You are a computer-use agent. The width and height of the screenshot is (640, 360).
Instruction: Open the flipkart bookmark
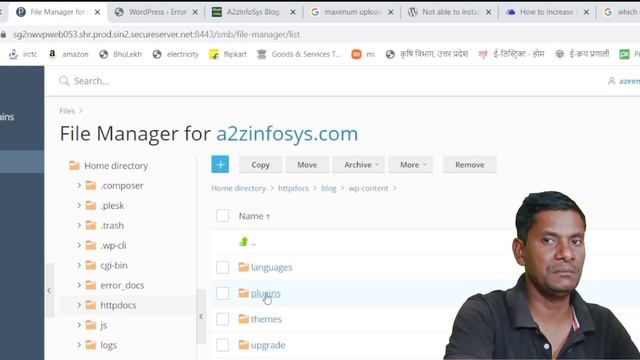tap(228, 54)
